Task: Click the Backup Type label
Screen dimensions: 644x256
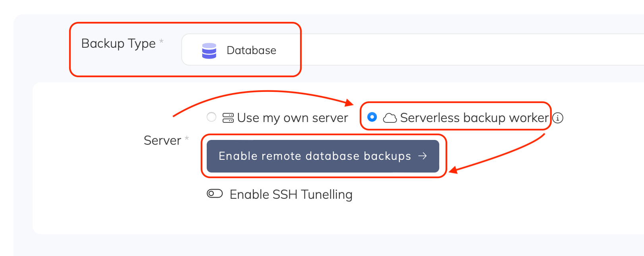Action: 118,44
